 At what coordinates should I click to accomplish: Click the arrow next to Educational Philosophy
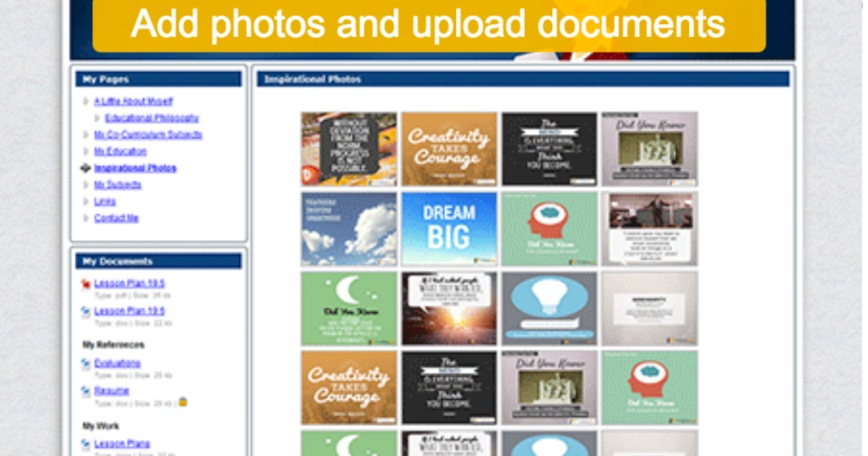[x=97, y=118]
